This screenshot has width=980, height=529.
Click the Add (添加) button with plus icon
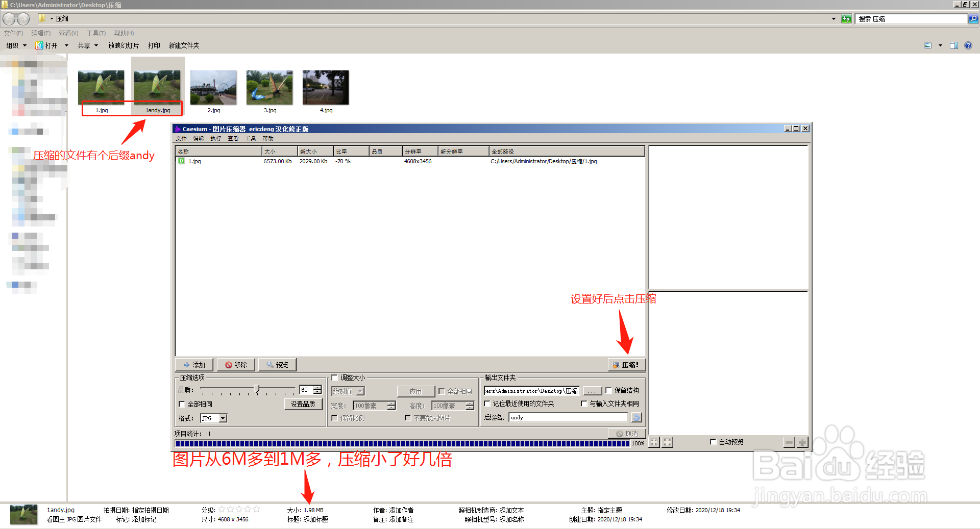194,365
